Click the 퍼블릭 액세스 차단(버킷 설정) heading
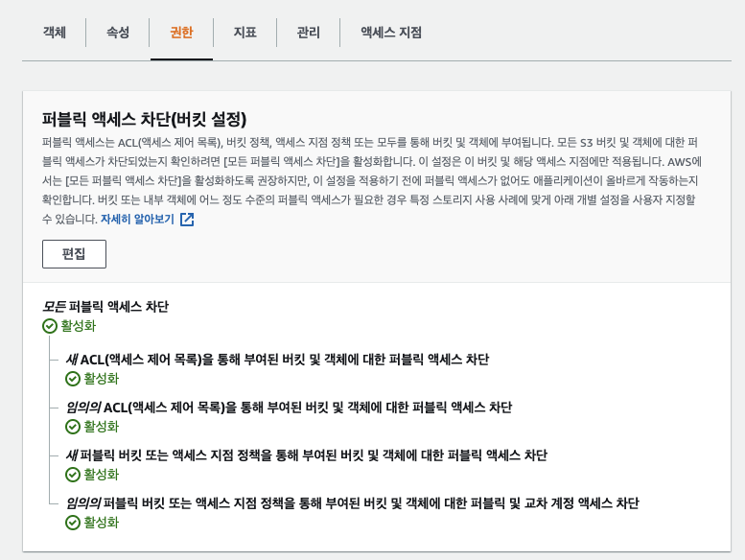The width and height of the screenshot is (745, 560). [145, 119]
